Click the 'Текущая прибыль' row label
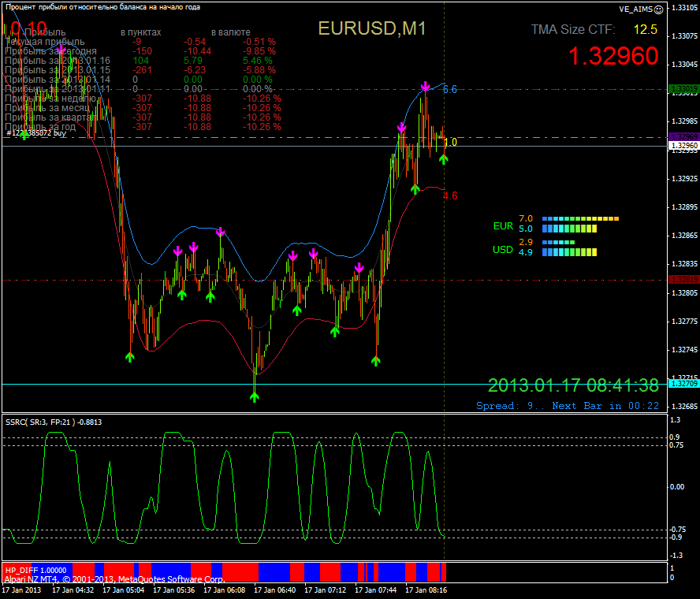 (45, 42)
